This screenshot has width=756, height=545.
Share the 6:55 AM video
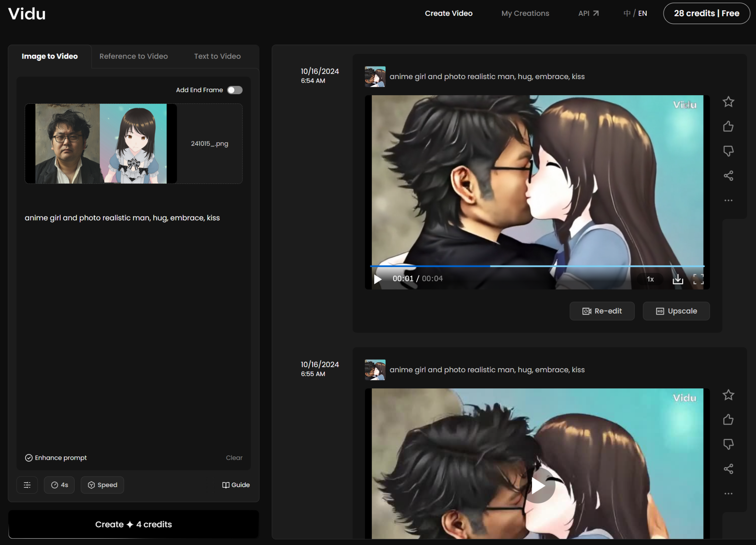728,469
